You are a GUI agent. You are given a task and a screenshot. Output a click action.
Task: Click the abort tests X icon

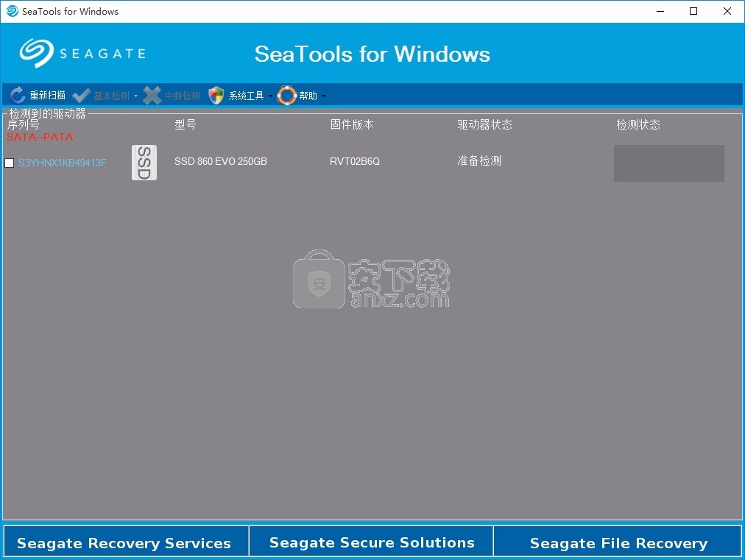click(152, 96)
